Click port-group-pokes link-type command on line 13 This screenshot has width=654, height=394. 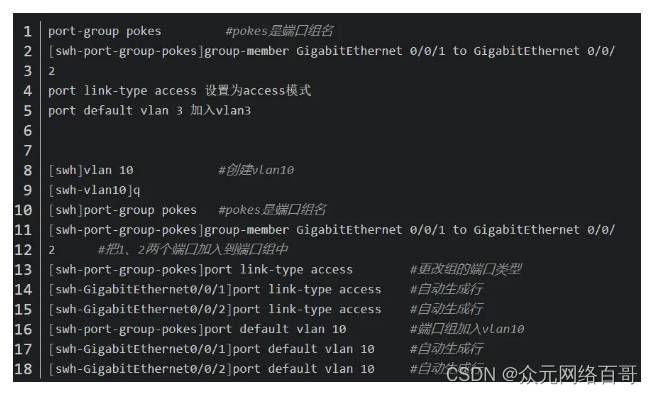(x=200, y=270)
